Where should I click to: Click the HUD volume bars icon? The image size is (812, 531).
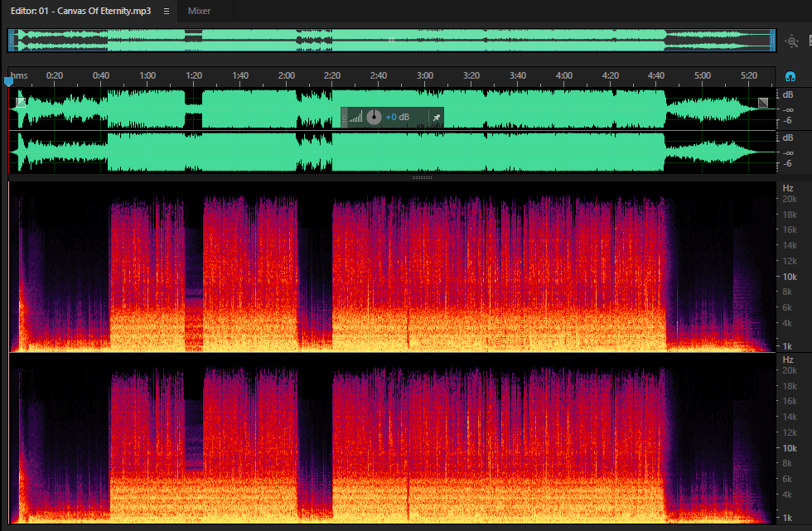click(x=355, y=118)
